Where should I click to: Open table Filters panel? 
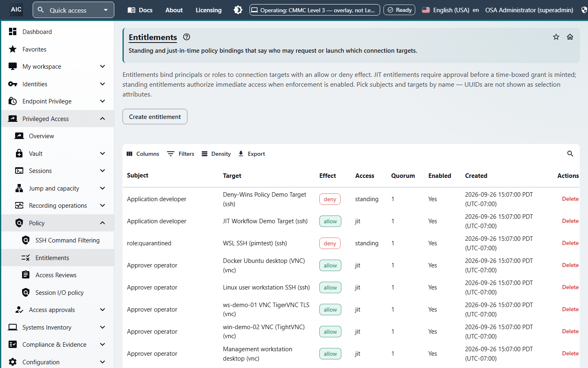pos(180,154)
